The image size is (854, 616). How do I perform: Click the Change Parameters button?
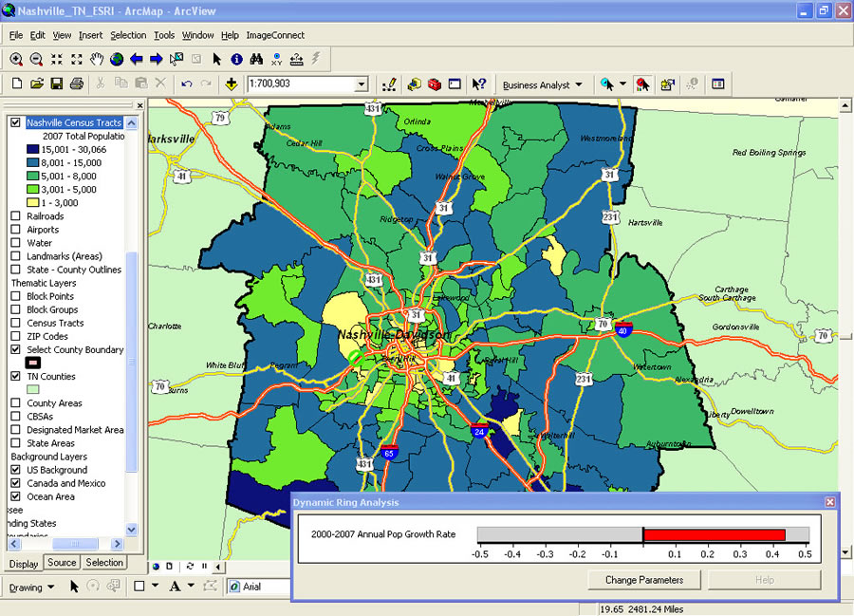[643, 580]
